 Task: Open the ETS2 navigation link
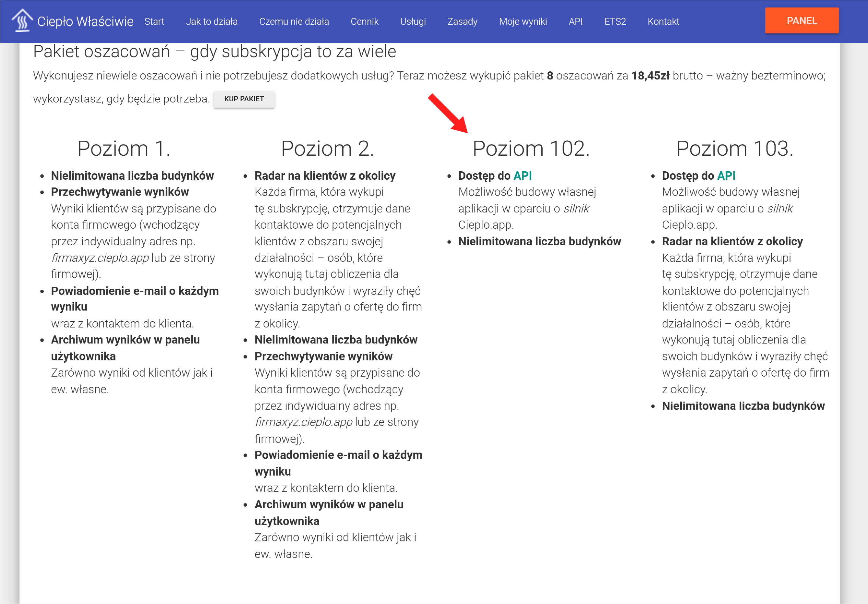615,21
